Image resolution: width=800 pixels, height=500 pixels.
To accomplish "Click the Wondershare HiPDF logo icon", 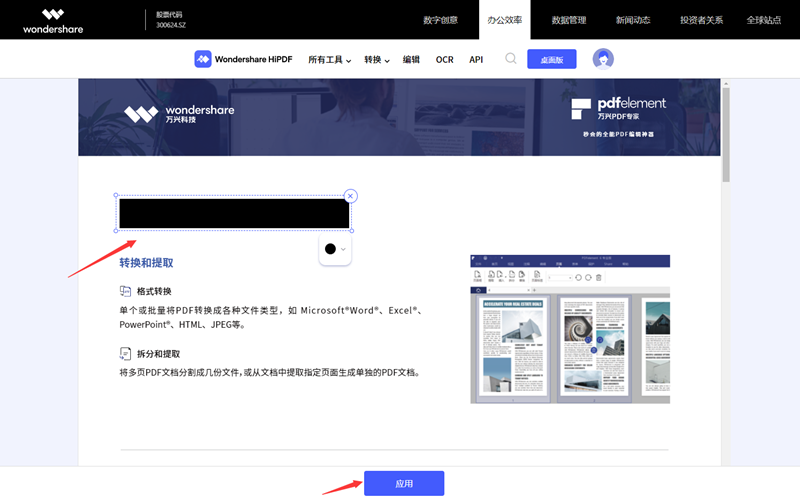I will 203,59.
